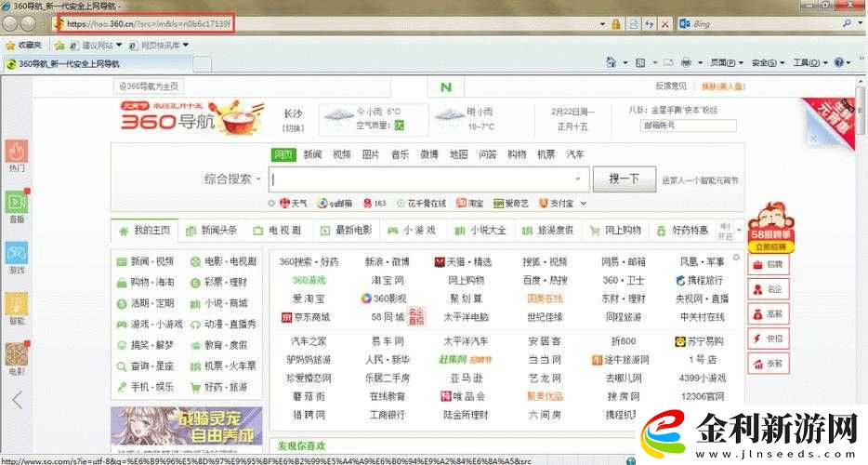Click the add-to-favorites-bar icon beside 收藏夹

point(59,46)
